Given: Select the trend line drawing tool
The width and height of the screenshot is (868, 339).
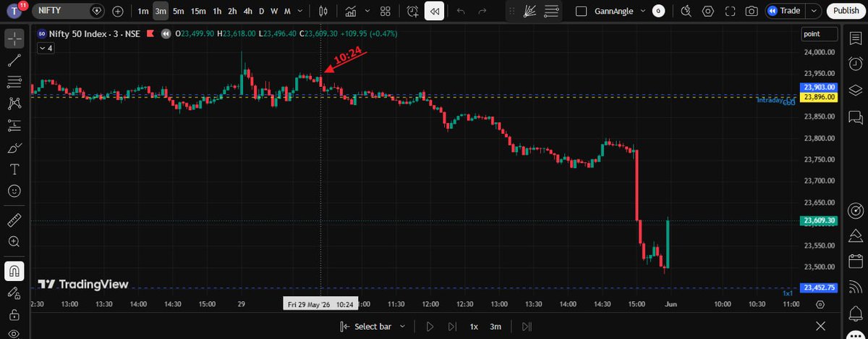Looking at the screenshot, I should (x=14, y=60).
